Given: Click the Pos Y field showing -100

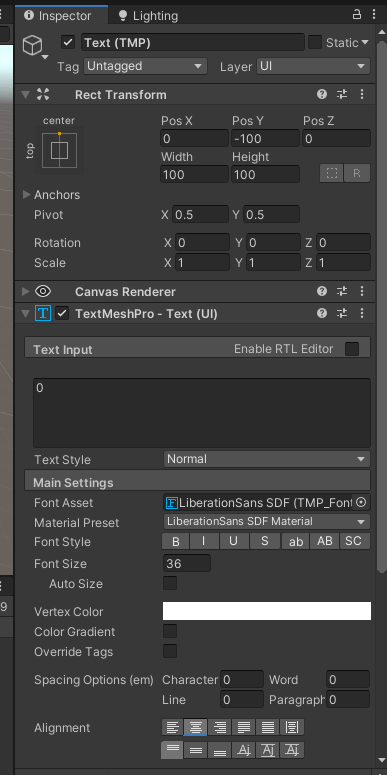Looking at the screenshot, I should (265, 139).
